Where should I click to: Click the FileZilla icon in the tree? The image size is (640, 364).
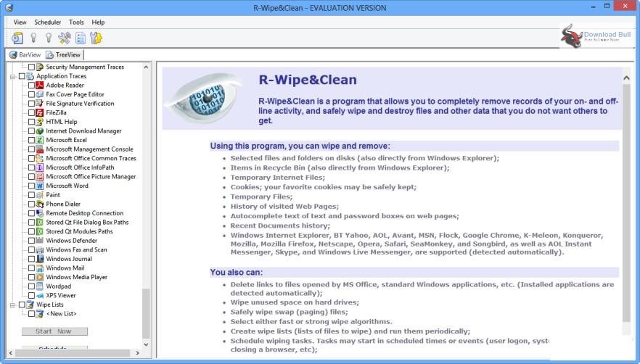(x=40, y=112)
